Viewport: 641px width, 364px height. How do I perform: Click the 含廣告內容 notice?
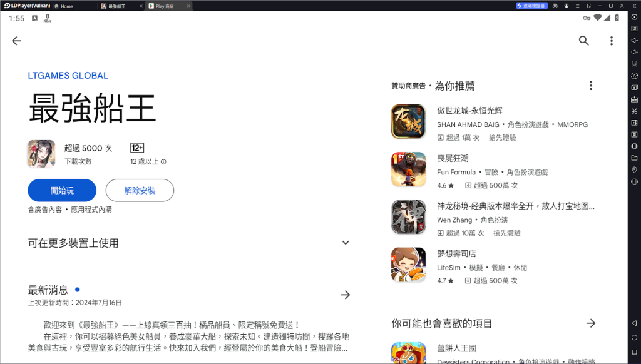[44, 210]
